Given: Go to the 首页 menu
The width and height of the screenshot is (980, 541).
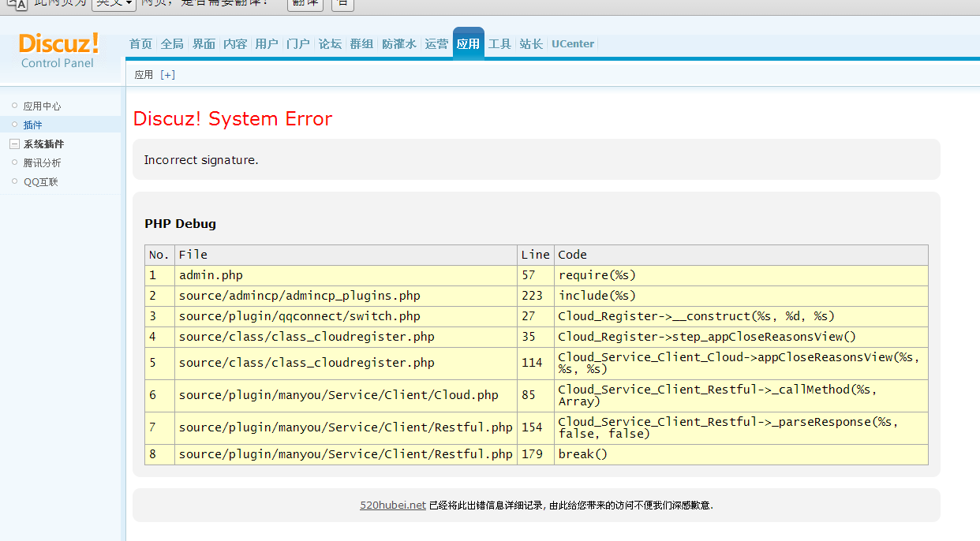Looking at the screenshot, I should (141, 44).
